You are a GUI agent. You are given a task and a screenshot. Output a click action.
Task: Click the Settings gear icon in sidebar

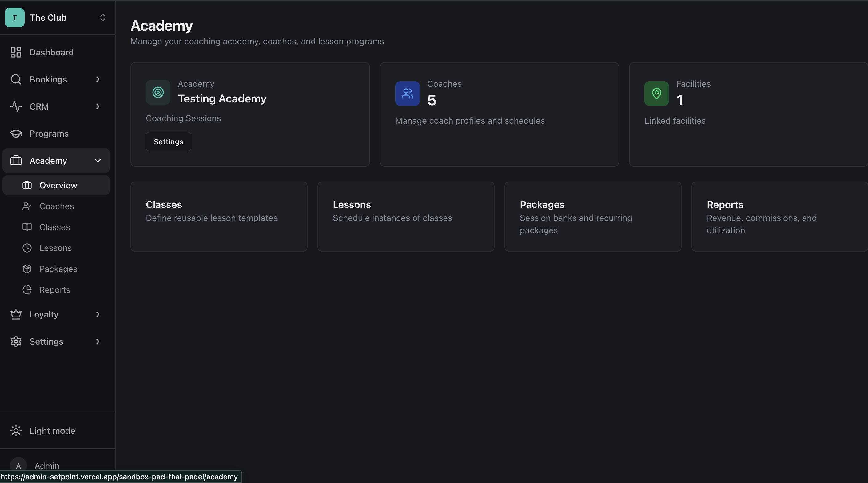pyautogui.click(x=16, y=341)
